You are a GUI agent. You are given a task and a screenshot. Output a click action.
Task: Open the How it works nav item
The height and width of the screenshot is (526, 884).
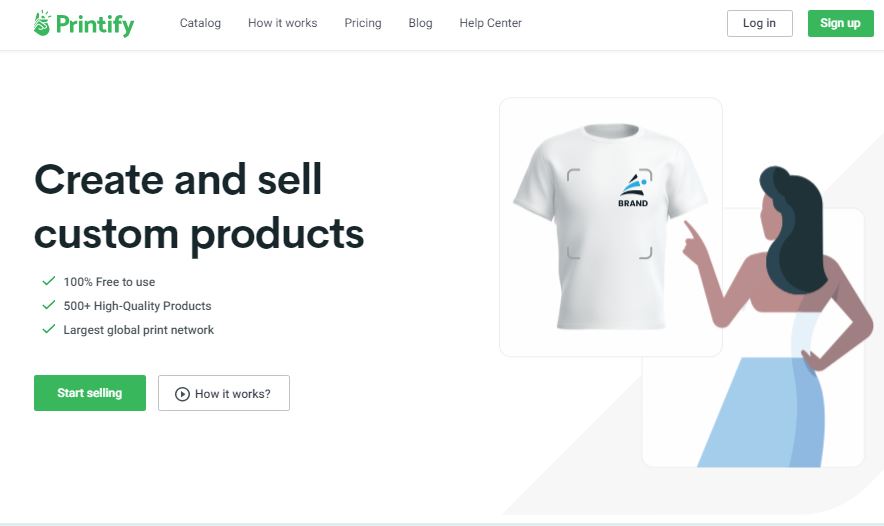pyautogui.click(x=282, y=23)
